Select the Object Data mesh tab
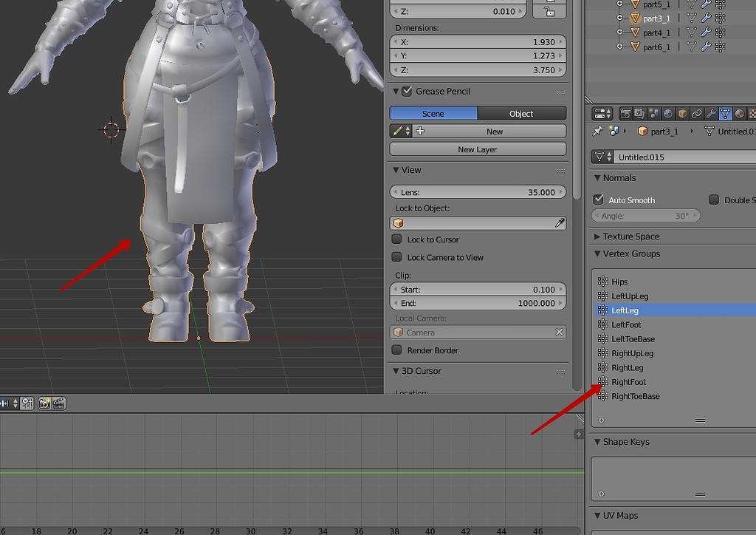 (725, 114)
